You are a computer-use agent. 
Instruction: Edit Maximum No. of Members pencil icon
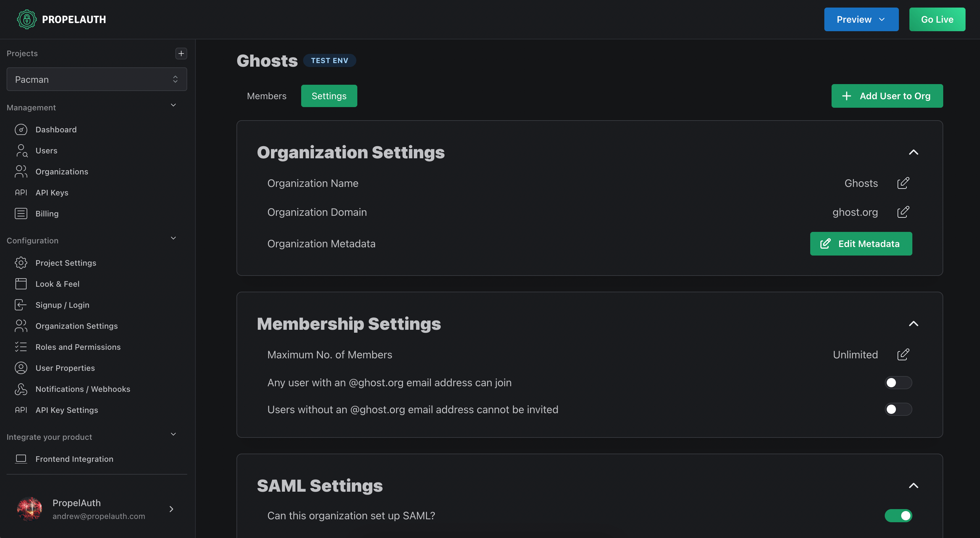(903, 355)
